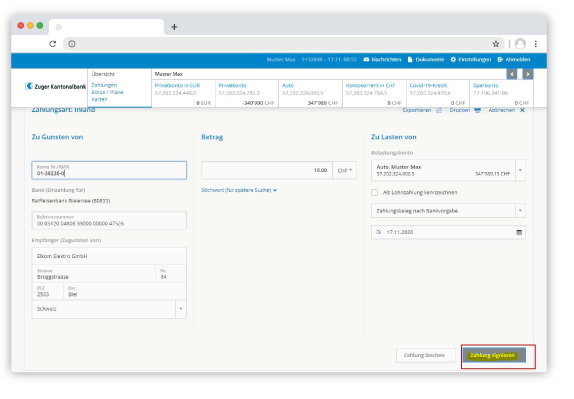Click the Zuger Kantonalbank logo

click(x=55, y=86)
